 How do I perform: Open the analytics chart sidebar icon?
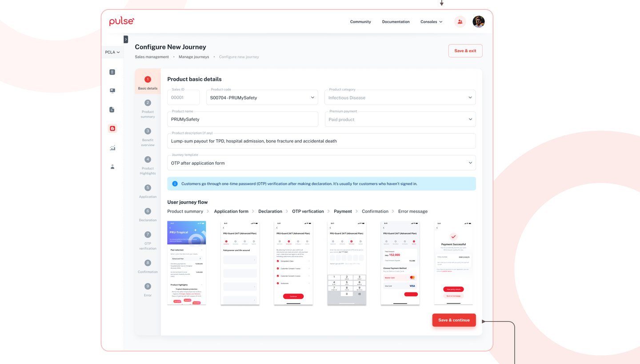tap(112, 148)
